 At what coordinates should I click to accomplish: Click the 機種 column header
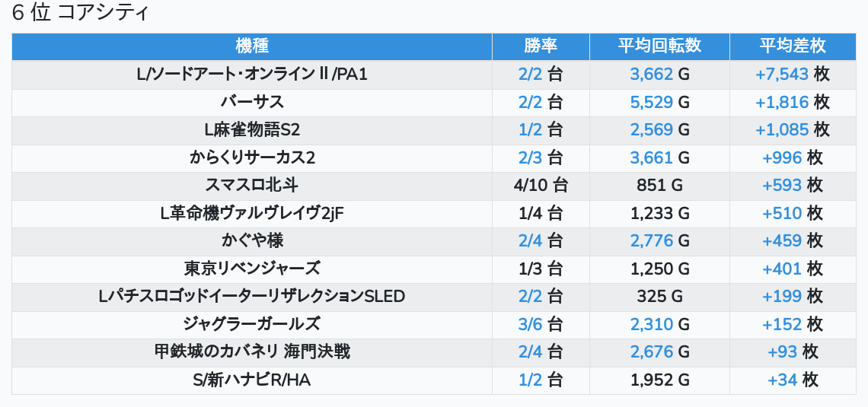point(252,46)
